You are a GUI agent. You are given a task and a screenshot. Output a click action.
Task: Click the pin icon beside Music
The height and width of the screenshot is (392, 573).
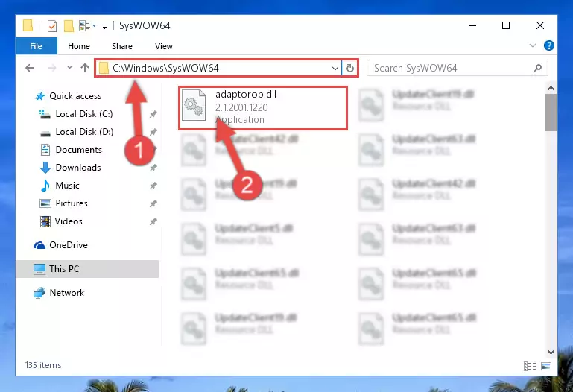click(x=153, y=186)
